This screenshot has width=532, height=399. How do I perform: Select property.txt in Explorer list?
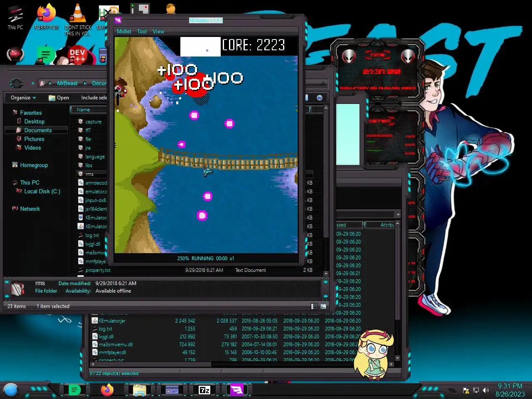tap(98, 270)
